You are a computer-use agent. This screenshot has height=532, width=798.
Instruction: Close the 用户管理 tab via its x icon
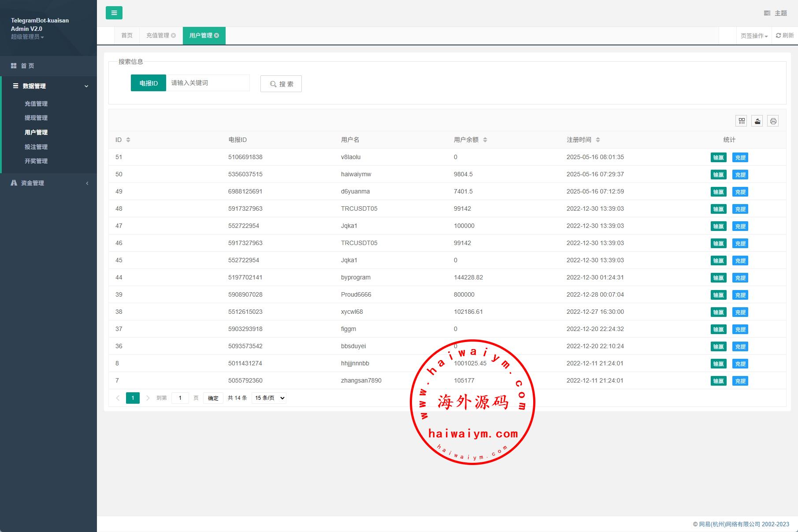click(x=217, y=35)
